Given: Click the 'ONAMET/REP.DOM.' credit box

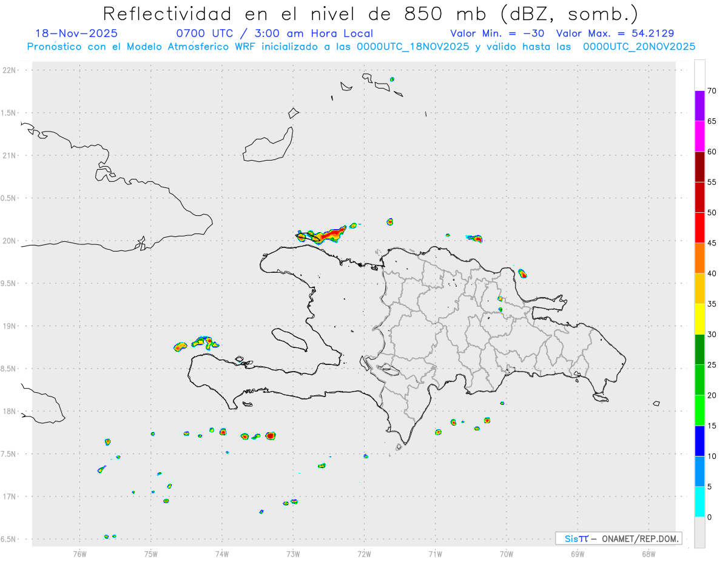Looking at the screenshot, I should point(618,538).
